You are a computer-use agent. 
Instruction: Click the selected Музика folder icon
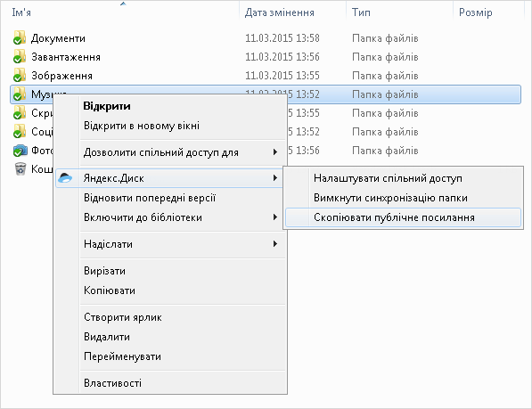click(x=20, y=94)
